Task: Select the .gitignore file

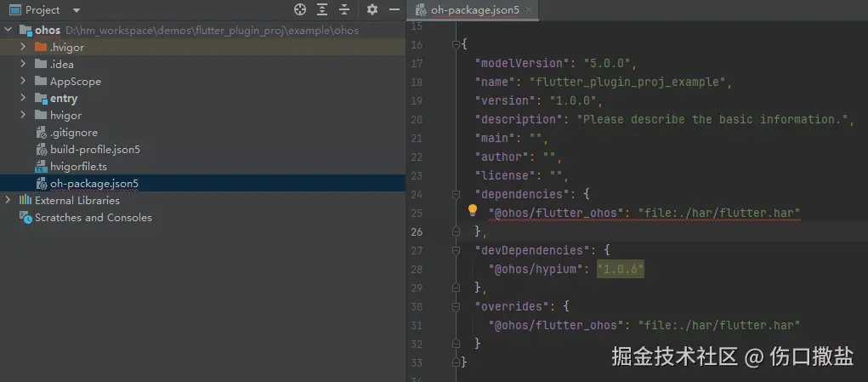Action: (74, 133)
